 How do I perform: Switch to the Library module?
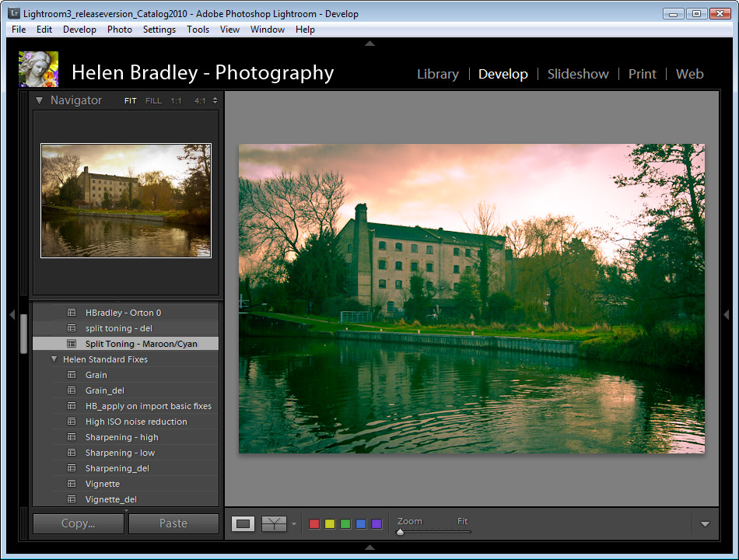coord(437,74)
